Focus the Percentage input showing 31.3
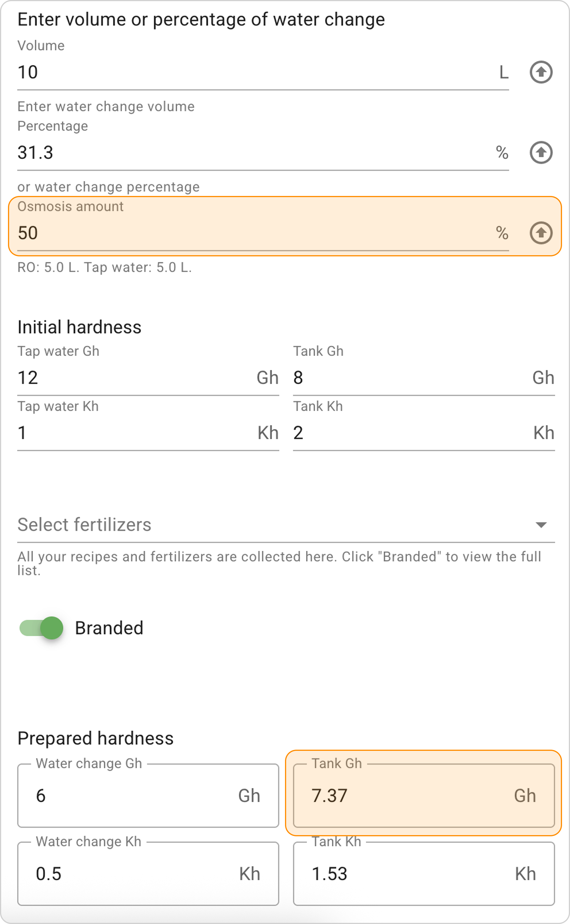The image size is (570, 924). click(263, 153)
